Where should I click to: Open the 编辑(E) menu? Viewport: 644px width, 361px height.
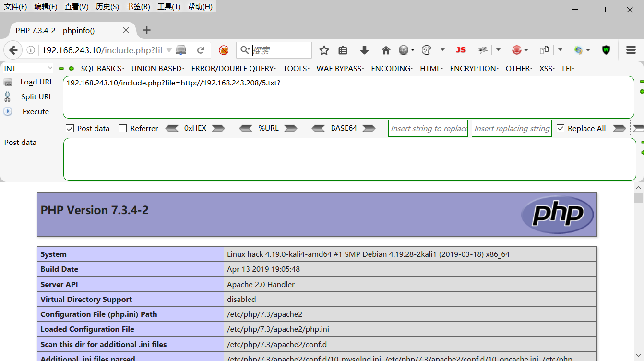click(46, 7)
